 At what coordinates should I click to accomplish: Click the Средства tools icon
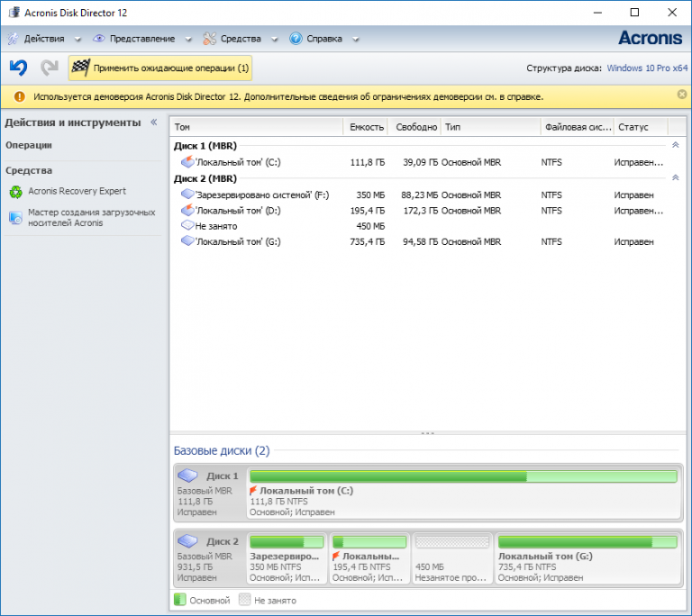[210, 39]
